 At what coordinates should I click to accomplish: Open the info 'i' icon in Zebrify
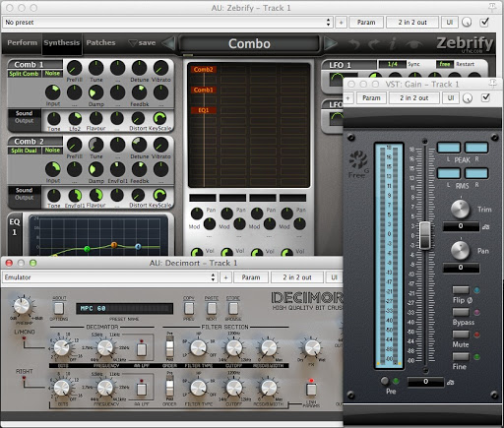click(x=393, y=43)
